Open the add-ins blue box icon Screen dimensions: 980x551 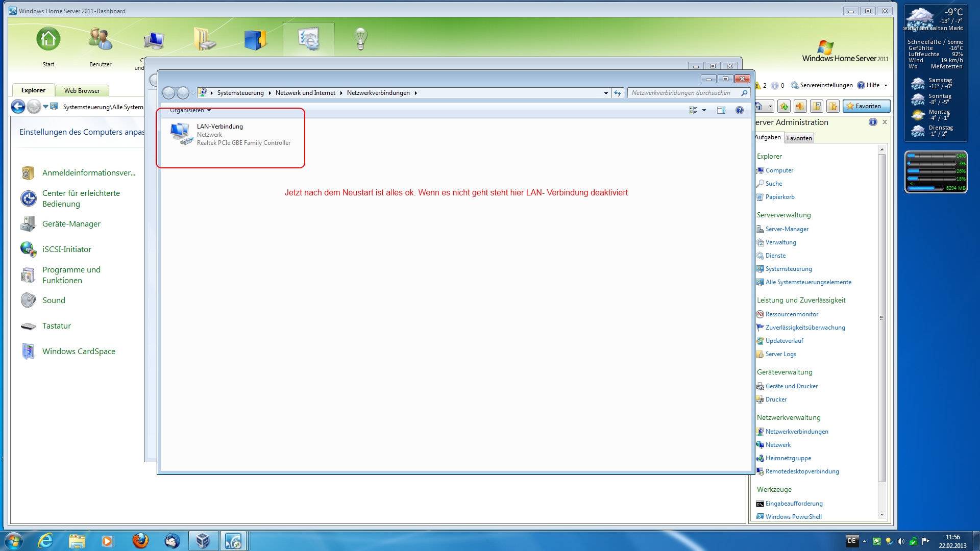click(x=255, y=40)
